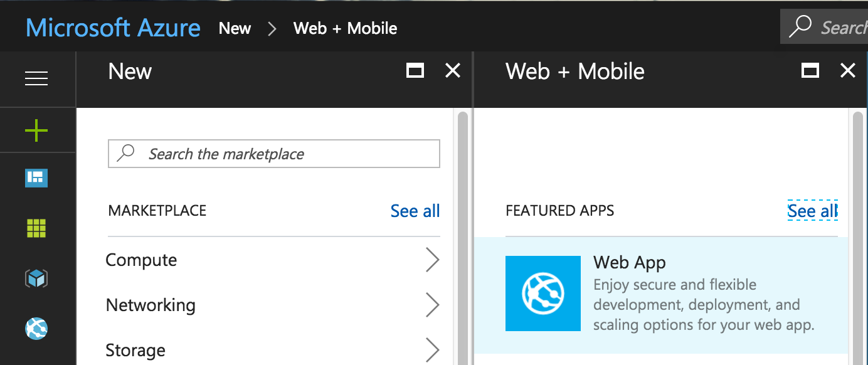Open the Resource groups cube icon
The height and width of the screenshot is (365, 868).
point(36,278)
